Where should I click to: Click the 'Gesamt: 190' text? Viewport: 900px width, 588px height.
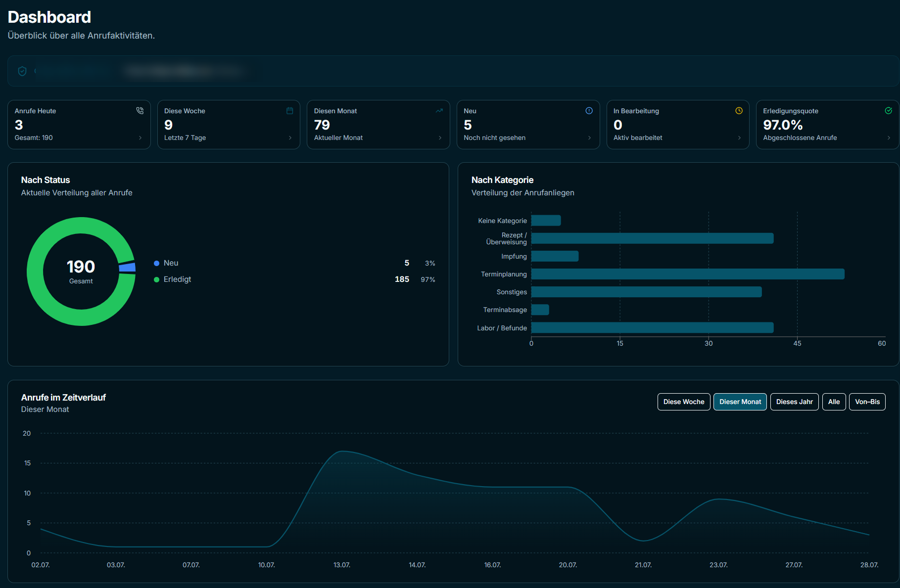34,138
